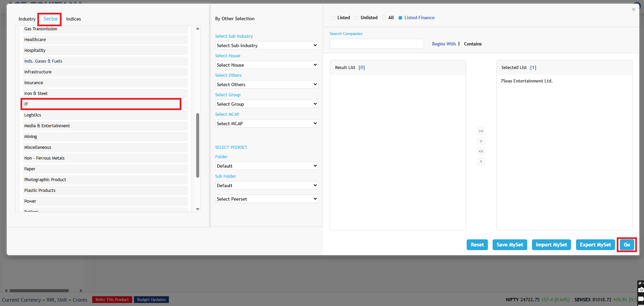Click the Save MySet button
Image resolution: width=644 pixels, height=306 pixels.
pos(509,245)
